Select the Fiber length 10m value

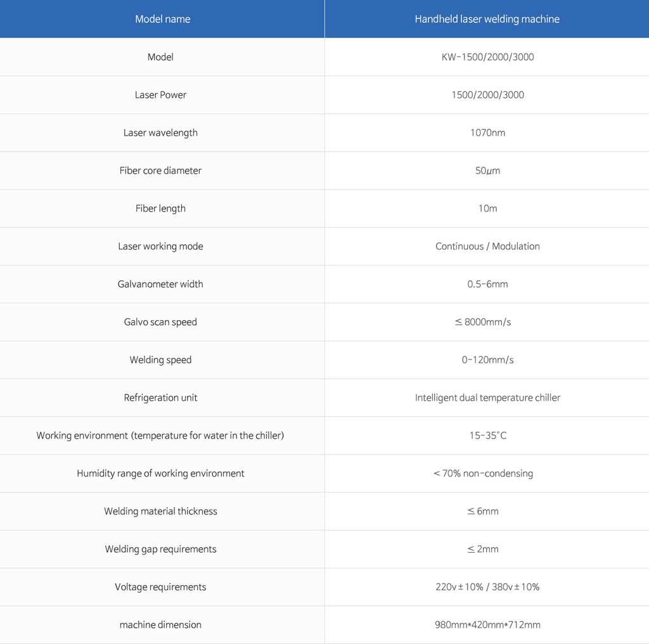(x=487, y=209)
